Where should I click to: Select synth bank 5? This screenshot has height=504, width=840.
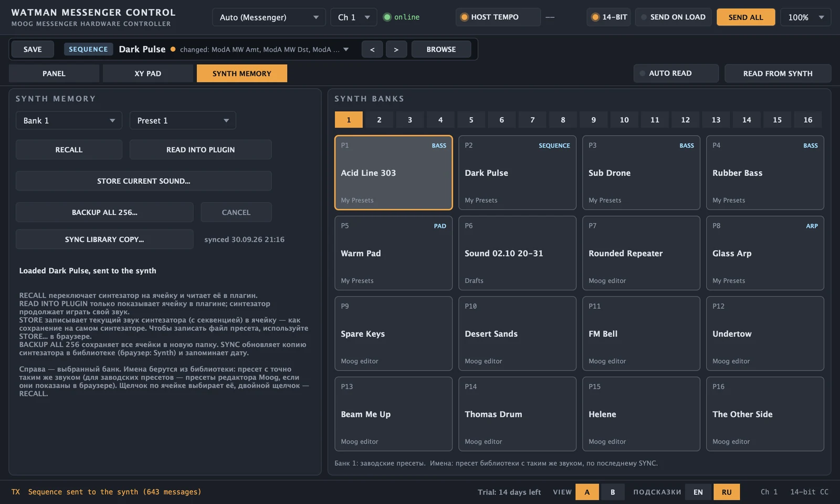point(471,120)
